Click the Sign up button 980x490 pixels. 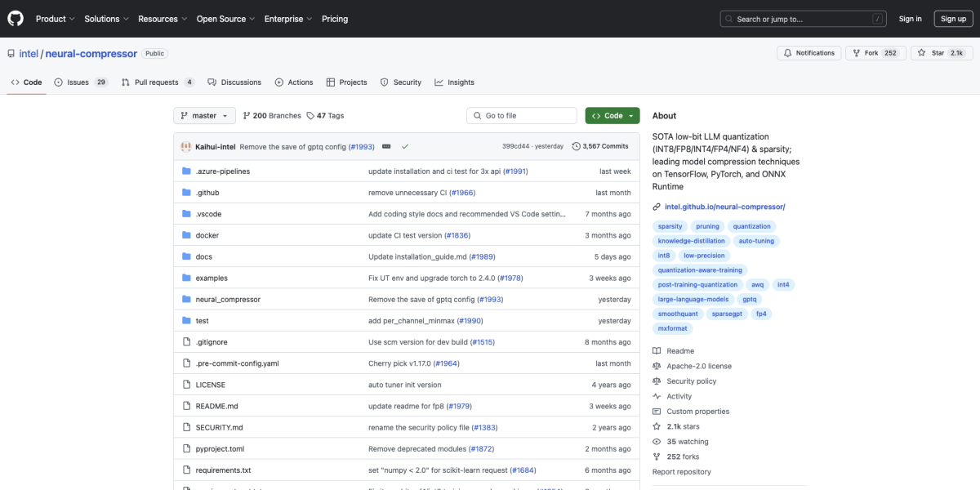953,19
